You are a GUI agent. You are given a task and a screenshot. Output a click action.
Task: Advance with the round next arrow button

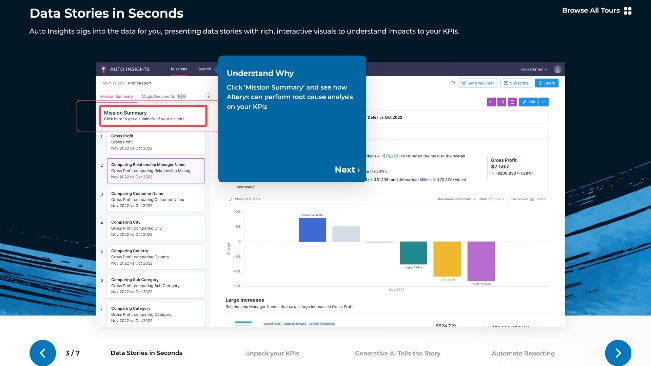618,353
